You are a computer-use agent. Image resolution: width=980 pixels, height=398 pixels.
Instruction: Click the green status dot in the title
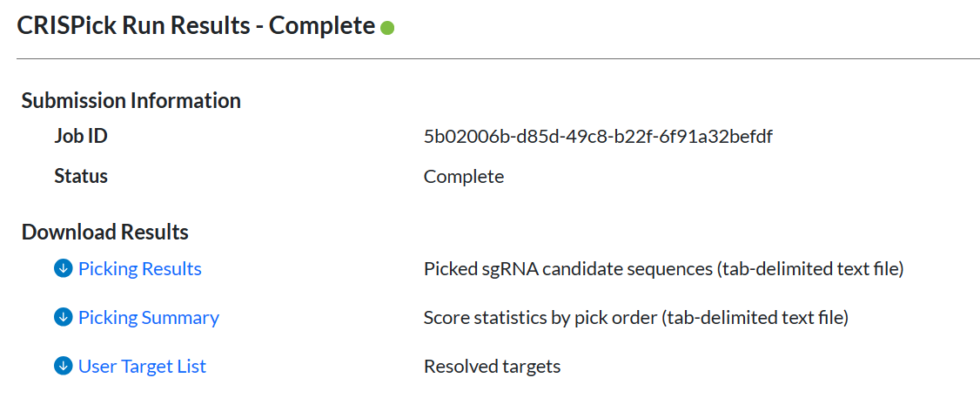coord(387,28)
